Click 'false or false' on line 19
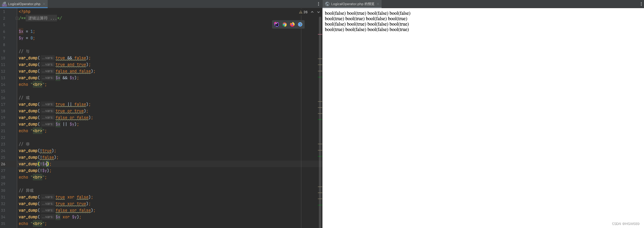This screenshot has height=228, width=644. [72, 118]
